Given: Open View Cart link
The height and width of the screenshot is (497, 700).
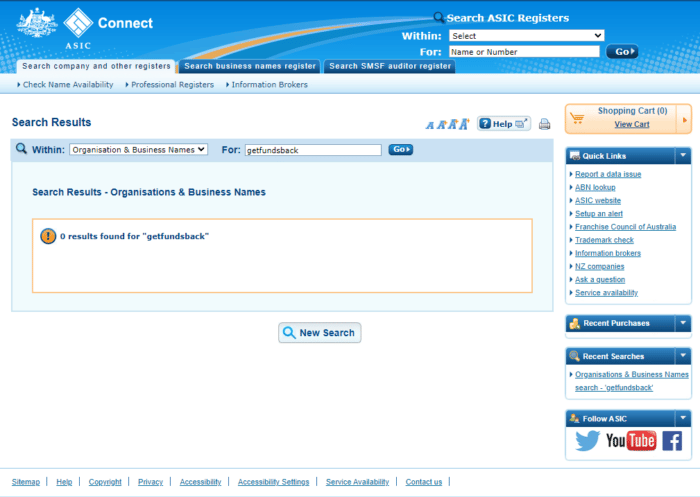Looking at the screenshot, I should 632,124.
